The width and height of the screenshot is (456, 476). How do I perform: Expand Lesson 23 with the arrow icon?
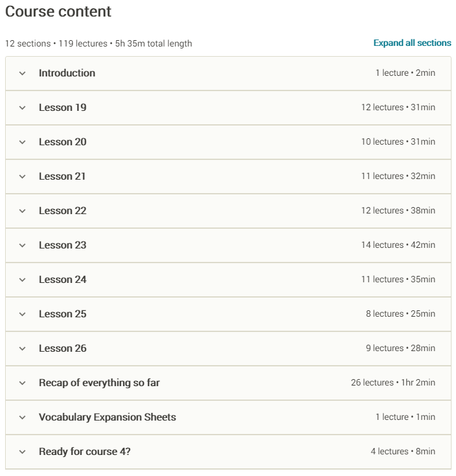(x=22, y=245)
